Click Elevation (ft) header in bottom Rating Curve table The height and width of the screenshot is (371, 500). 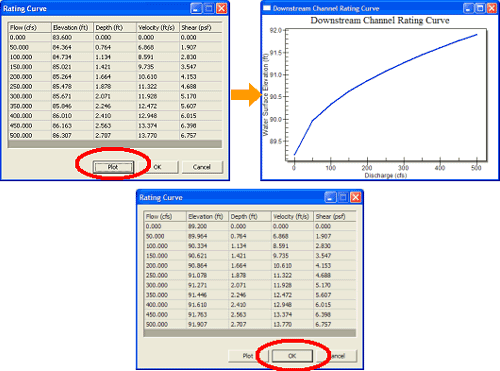point(207,217)
